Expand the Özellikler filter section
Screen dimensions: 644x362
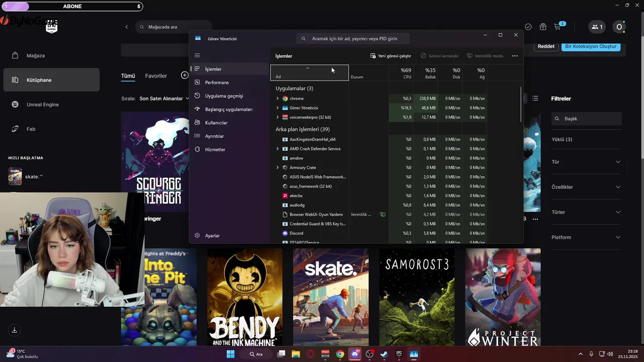[x=587, y=187]
